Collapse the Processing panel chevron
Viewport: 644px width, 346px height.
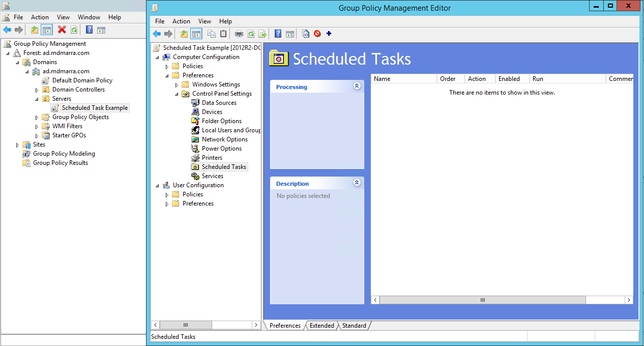pyautogui.click(x=357, y=86)
